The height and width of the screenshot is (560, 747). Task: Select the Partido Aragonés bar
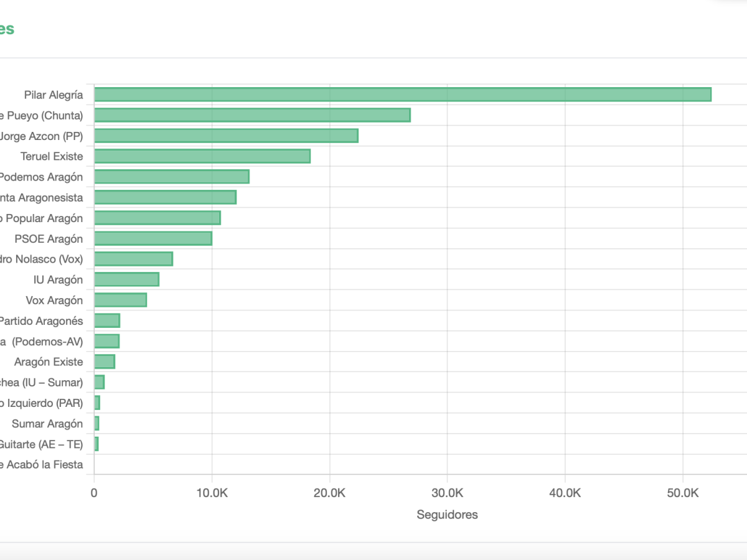tap(106, 320)
